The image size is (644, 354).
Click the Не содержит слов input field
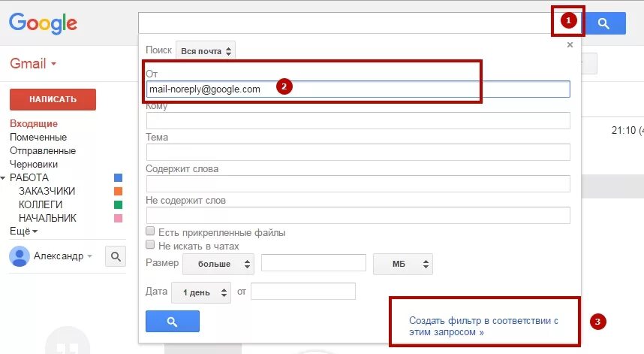click(358, 216)
